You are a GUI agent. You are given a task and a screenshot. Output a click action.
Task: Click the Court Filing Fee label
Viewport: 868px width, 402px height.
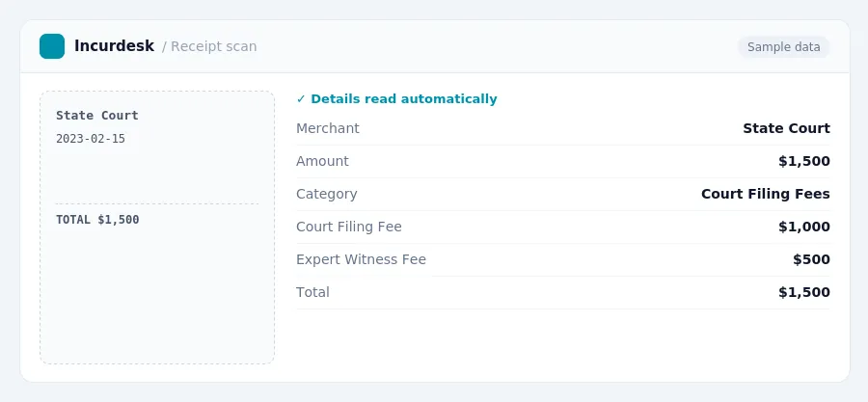coord(349,227)
